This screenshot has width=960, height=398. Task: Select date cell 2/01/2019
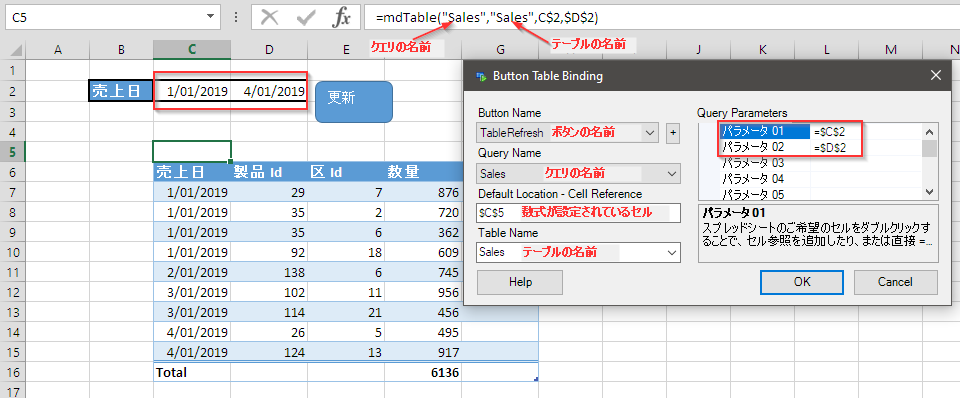click(192, 272)
